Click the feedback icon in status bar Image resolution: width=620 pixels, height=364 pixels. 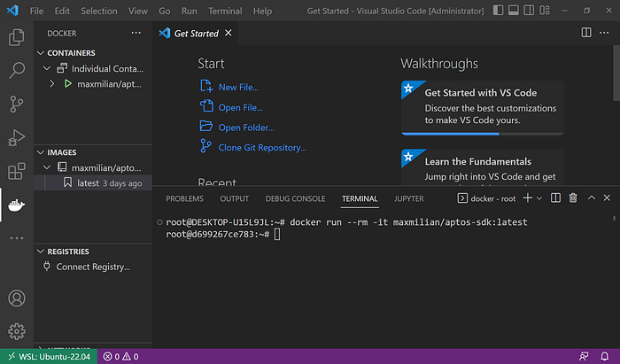[584, 357]
